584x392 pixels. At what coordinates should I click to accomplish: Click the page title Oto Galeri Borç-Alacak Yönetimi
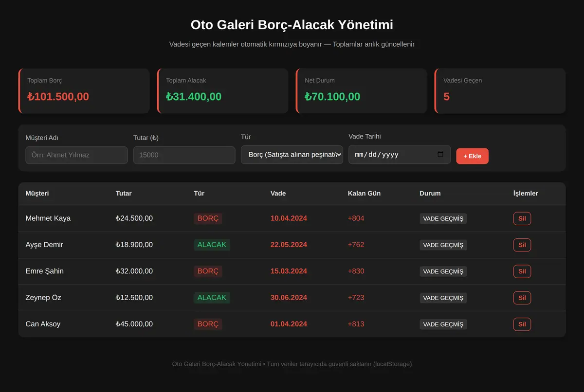tap(292, 25)
